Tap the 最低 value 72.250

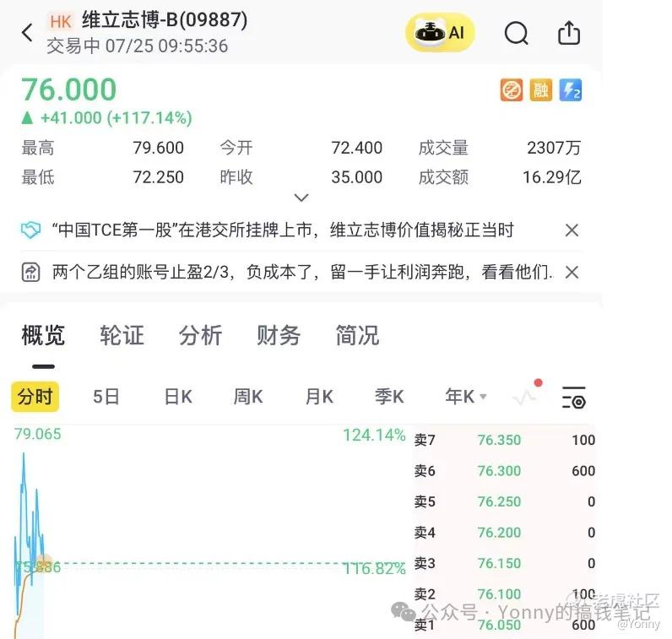[158, 177]
